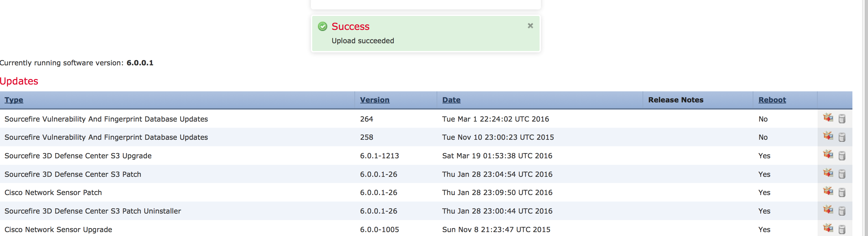Delete the version 258 vulnerability database update

click(842, 137)
